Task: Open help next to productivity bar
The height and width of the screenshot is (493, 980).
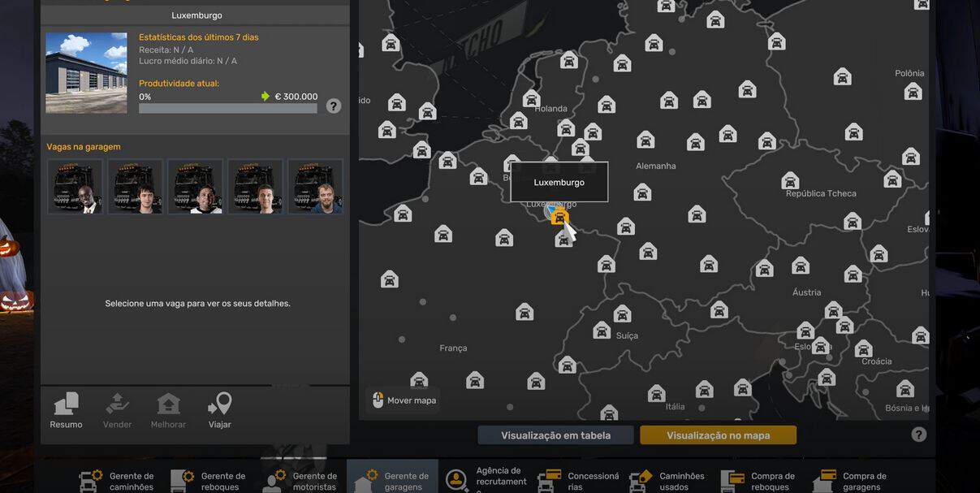Action: click(x=334, y=106)
